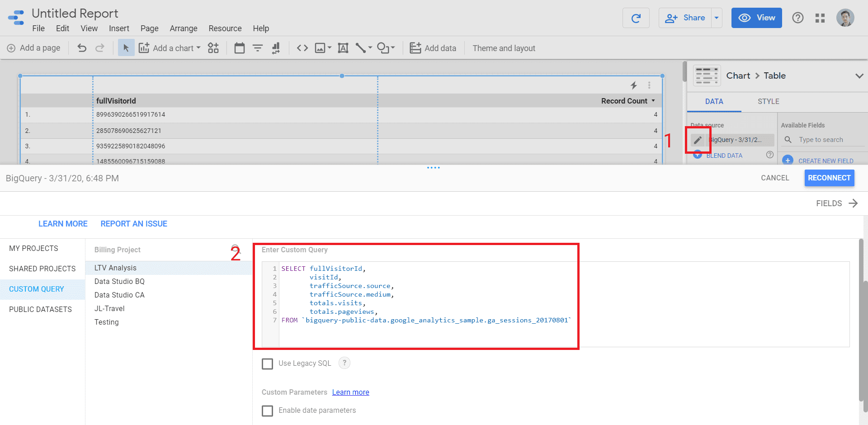Open the help question mark icon
Viewport: 868px width, 425px height.
798,18
